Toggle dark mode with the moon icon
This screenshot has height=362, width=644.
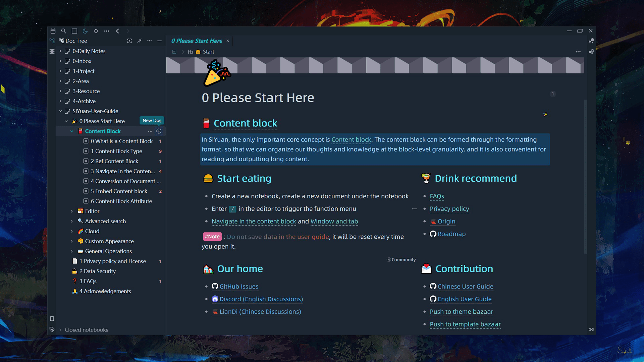tap(85, 31)
